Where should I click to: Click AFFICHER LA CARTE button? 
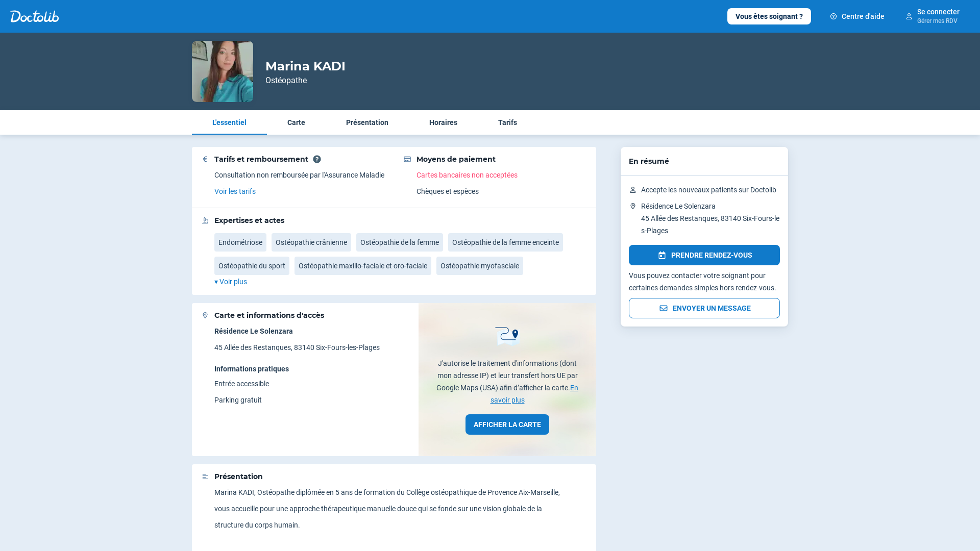tap(507, 424)
